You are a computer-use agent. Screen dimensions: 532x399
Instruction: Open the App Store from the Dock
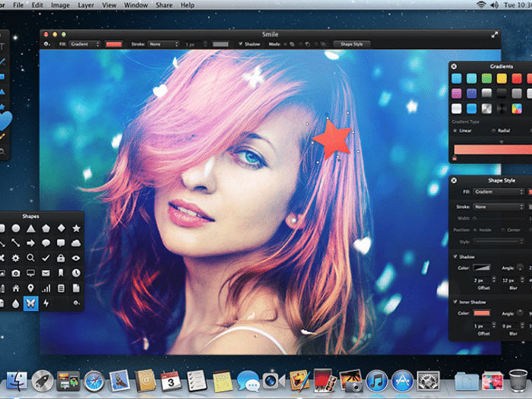[x=401, y=379]
